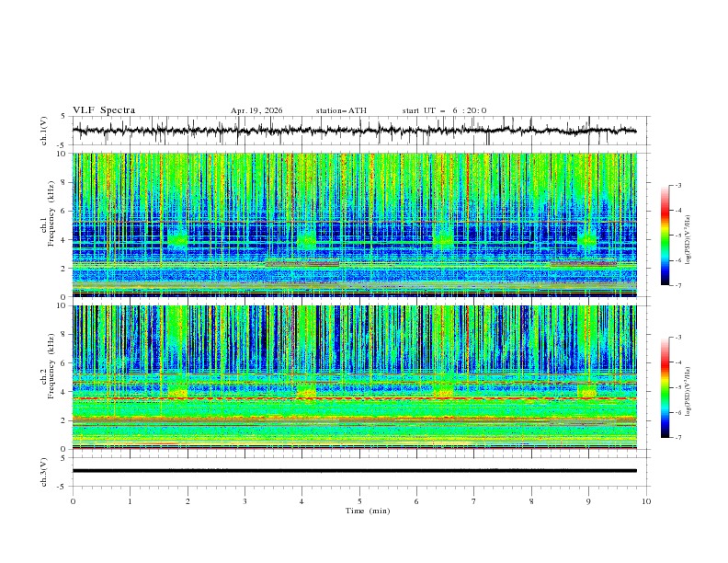Click the 9 minute tick label on time axis

pos(588,501)
